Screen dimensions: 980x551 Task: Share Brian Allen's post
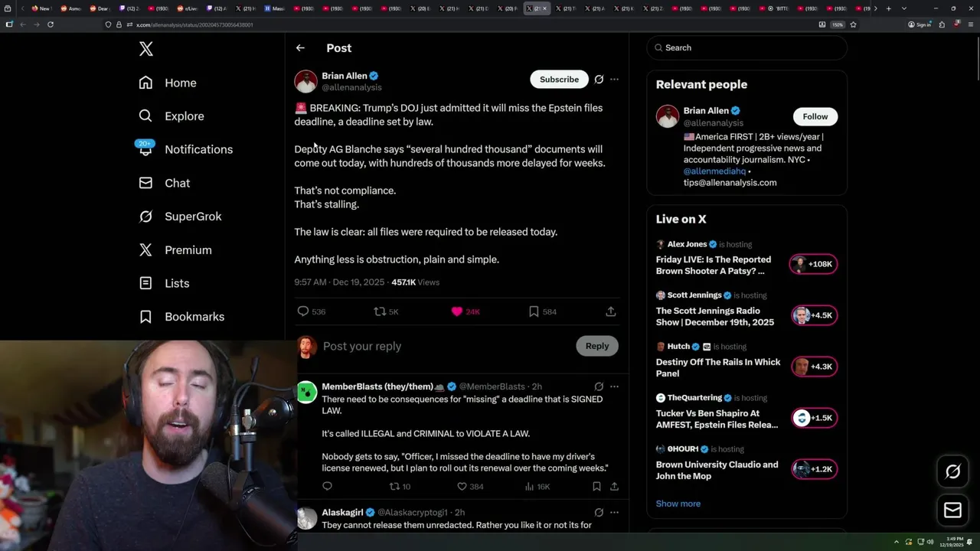610,311
